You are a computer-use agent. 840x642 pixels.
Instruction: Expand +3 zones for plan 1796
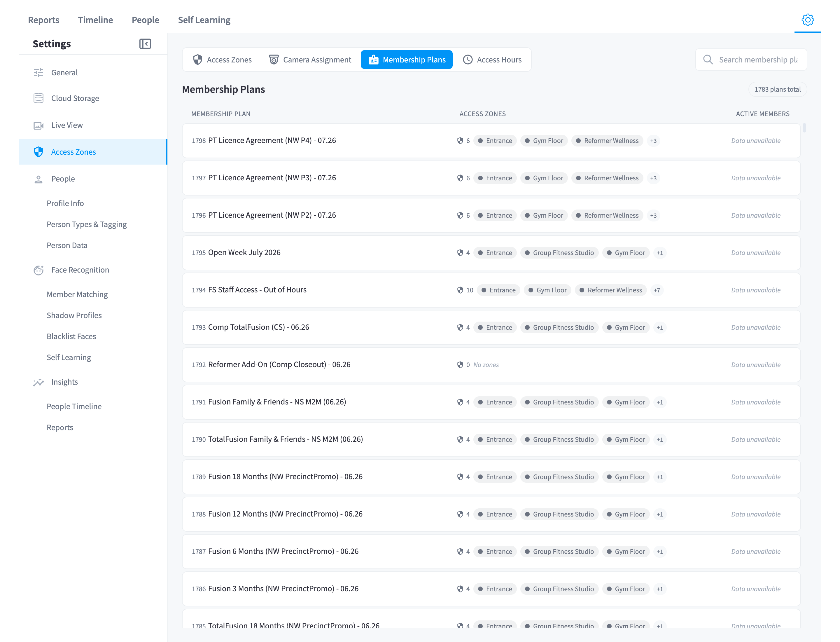pyautogui.click(x=653, y=216)
